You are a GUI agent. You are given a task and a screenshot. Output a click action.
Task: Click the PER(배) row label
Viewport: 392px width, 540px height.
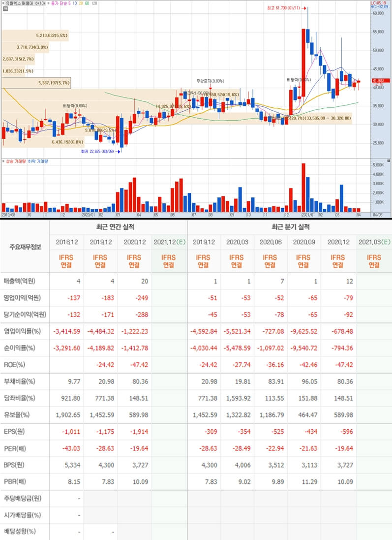point(15,448)
